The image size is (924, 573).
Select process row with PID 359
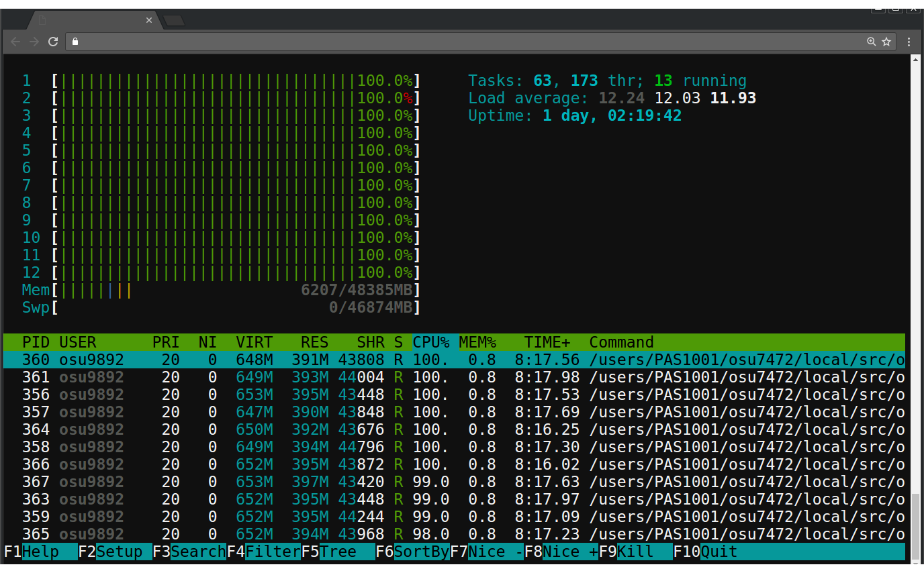(x=454, y=517)
